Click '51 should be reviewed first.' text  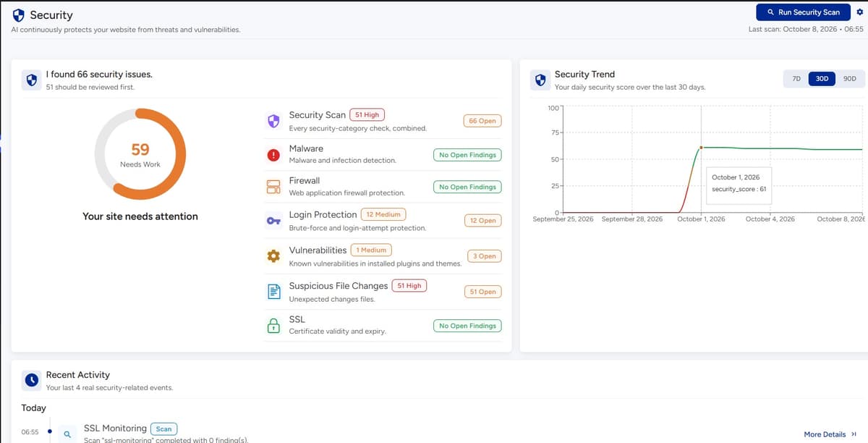pyautogui.click(x=90, y=87)
